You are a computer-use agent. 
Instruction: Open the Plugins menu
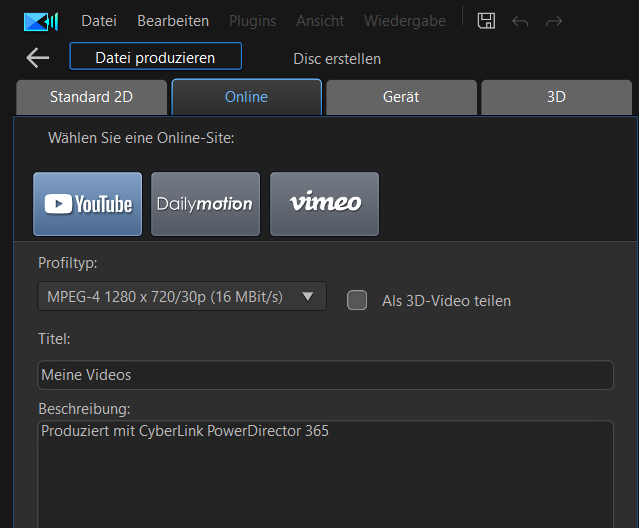click(253, 21)
